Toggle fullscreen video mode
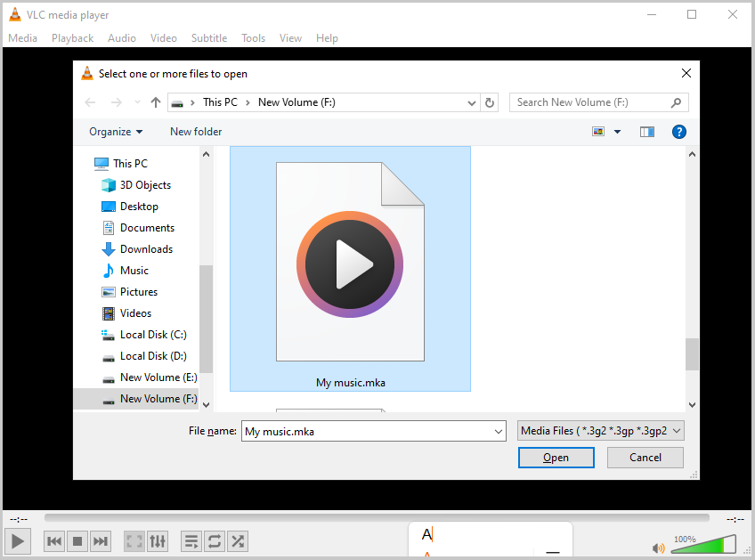The image size is (755, 560). (x=134, y=541)
